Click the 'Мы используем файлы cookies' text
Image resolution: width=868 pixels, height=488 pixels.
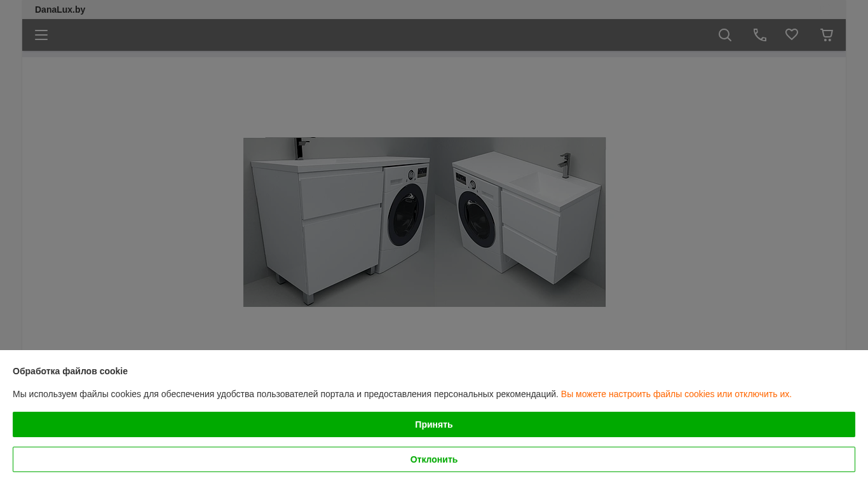[x=285, y=394]
